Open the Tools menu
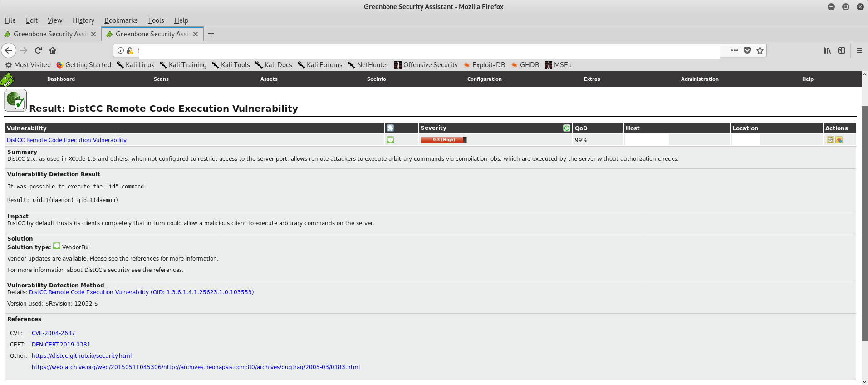 pyautogui.click(x=156, y=20)
